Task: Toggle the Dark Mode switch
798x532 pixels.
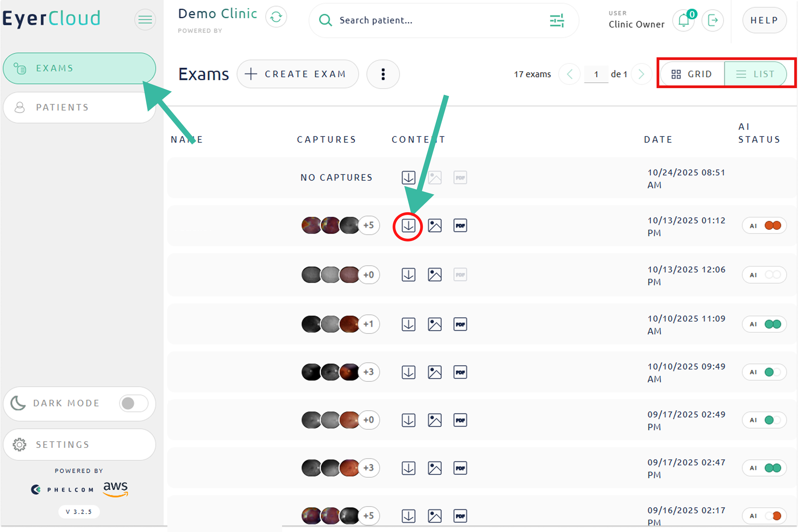Action: pos(133,403)
